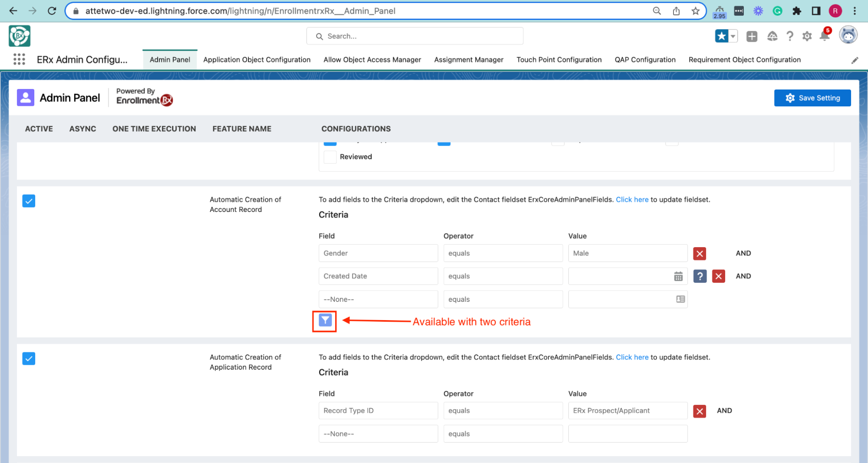Image resolution: width=868 pixels, height=463 pixels.
Task: Click the Save Setting button
Action: (812, 98)
